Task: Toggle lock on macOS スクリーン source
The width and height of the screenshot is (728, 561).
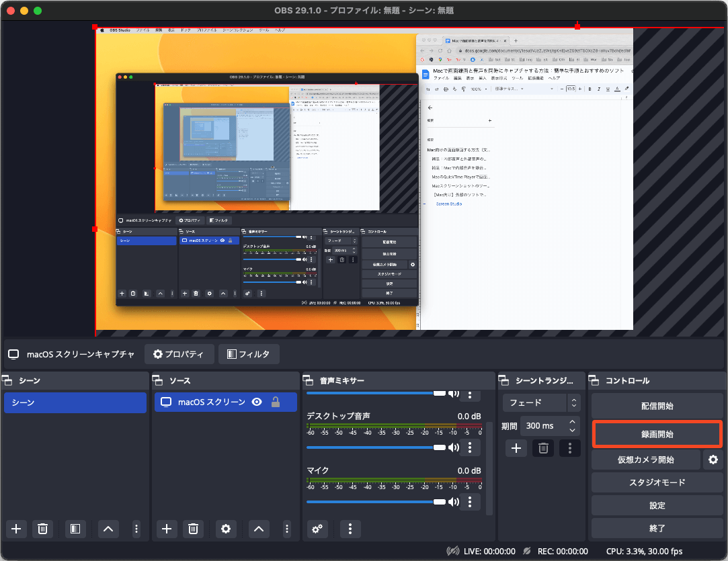Action: (x=276, y=402)
